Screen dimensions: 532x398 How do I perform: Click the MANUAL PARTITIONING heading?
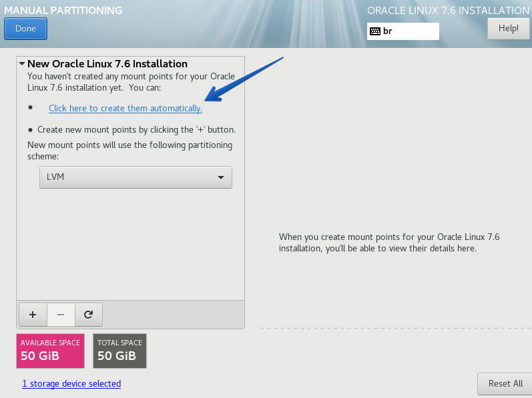tap(63, 11)
